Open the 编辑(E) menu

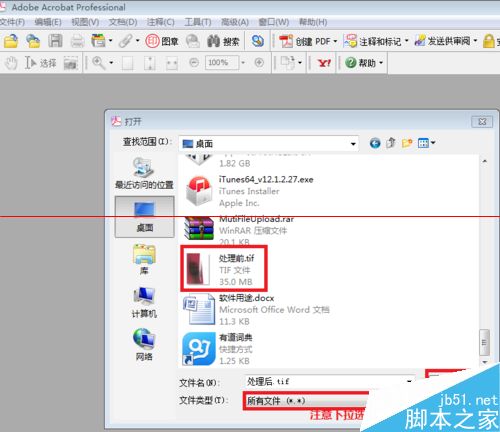tap(48, 22)
